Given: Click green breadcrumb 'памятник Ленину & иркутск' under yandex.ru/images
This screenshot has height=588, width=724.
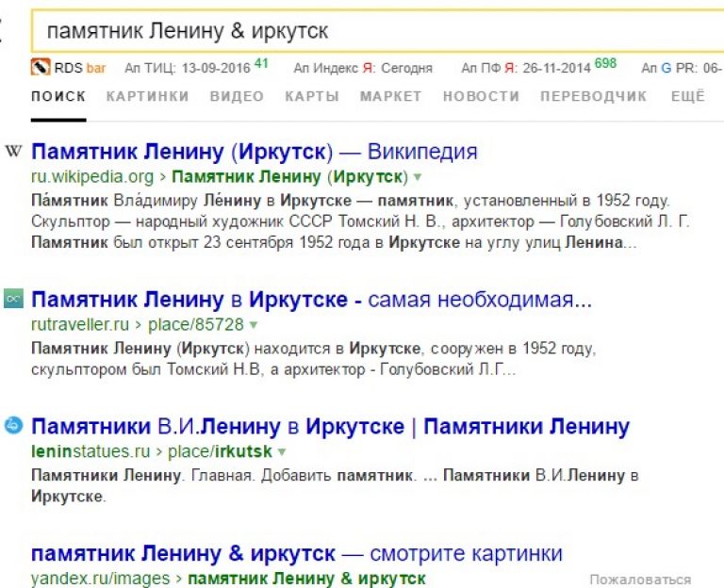Looking at the screenshot, I should point(307,579).
